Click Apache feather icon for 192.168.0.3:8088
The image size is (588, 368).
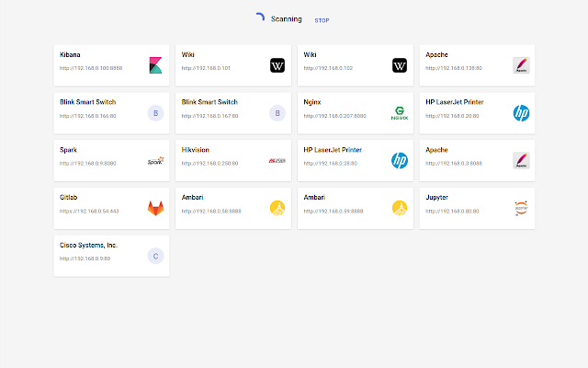[521, 161]
